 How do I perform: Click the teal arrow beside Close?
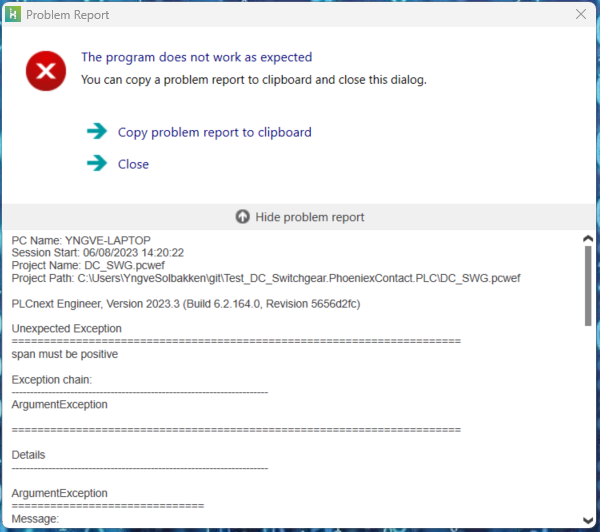pyautogui.click(x=96, y=163)
